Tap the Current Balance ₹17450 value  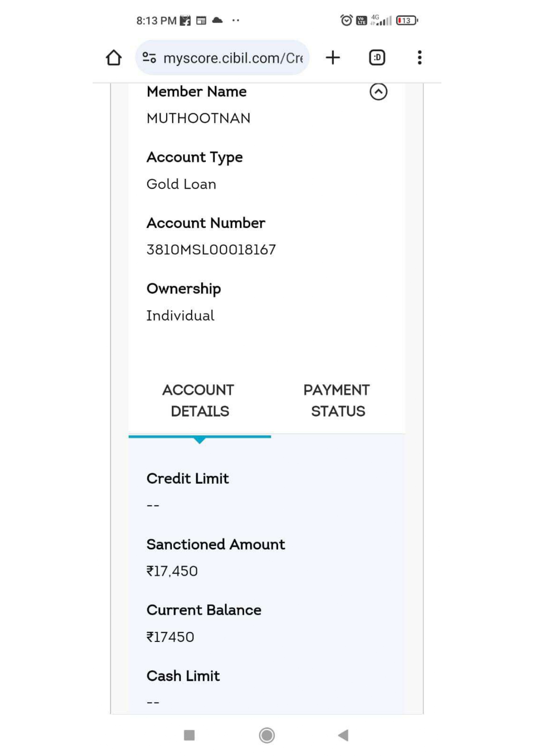[170, 637]
